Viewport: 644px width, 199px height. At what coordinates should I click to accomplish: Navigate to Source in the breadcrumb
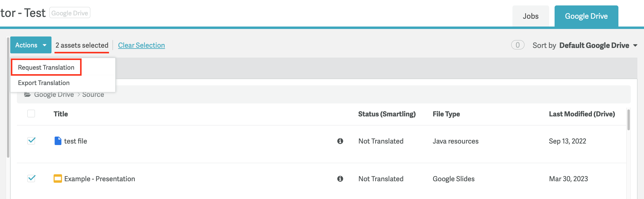(x=93, y=95)
